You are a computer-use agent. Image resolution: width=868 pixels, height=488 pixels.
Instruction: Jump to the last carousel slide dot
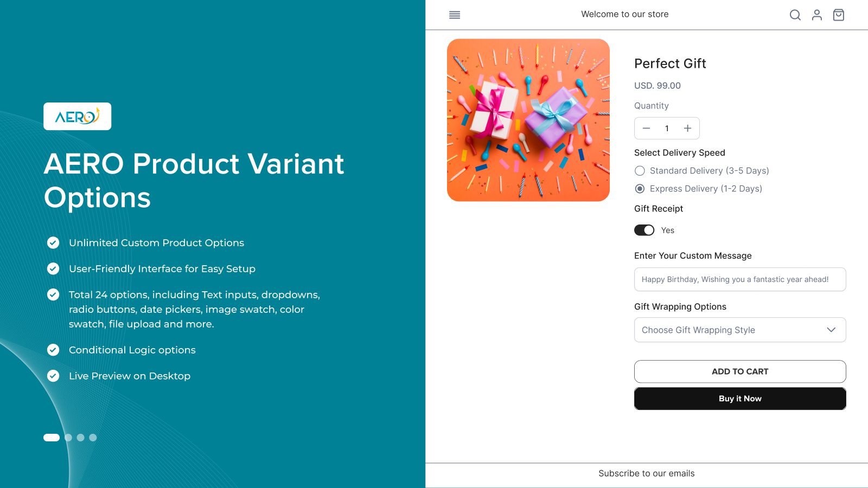[x=93, y=438]
